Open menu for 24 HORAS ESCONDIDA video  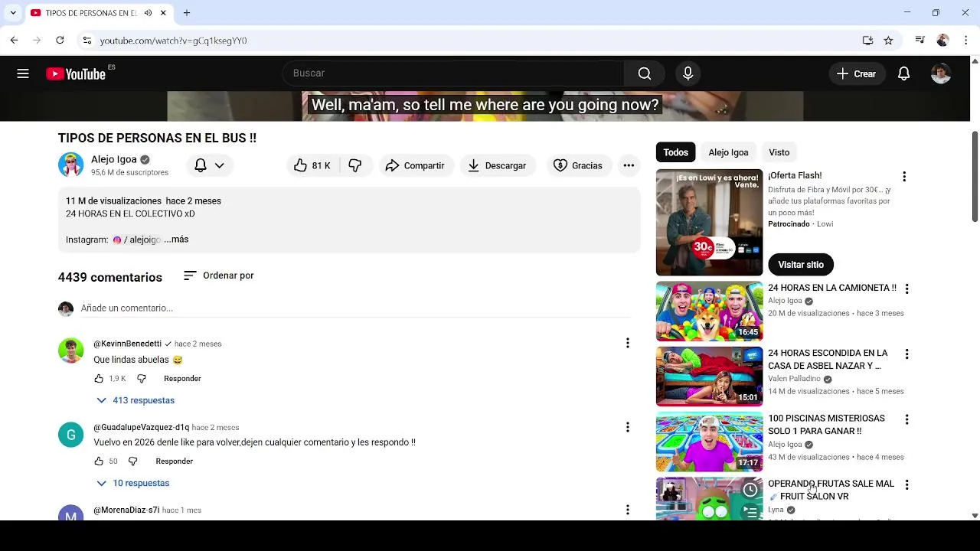[x=906, y=354]
